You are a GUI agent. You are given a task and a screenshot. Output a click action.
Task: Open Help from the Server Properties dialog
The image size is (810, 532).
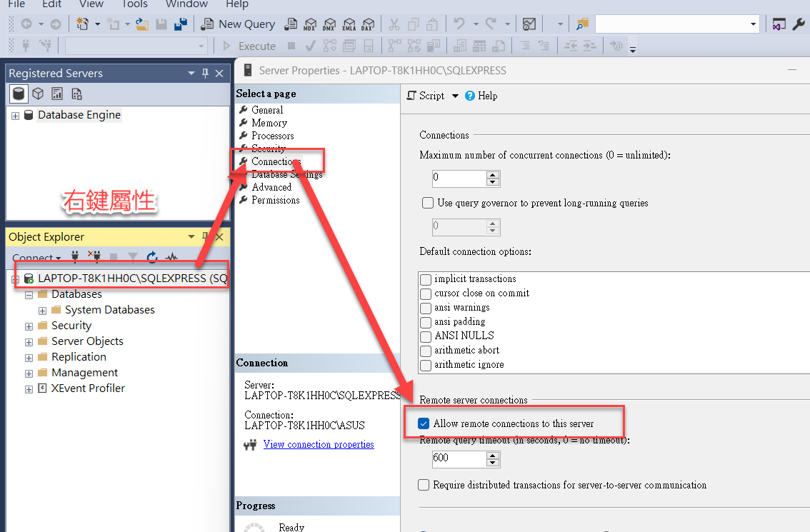click(x=481, y=95)
